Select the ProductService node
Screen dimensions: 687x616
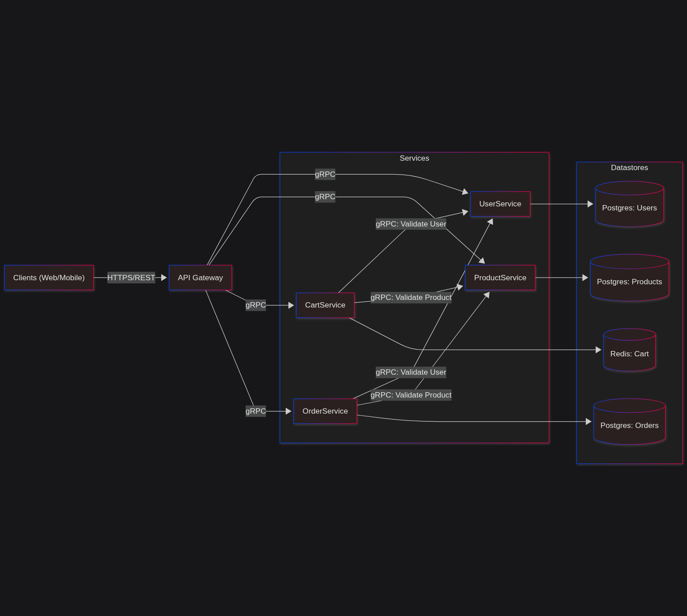(x=500, y=278)
